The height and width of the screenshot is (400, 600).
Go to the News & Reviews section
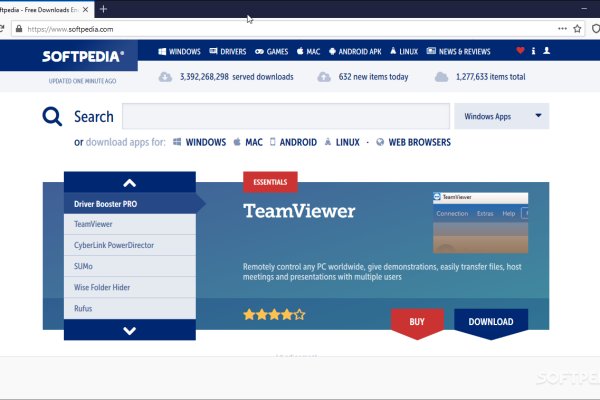[458, 51]
